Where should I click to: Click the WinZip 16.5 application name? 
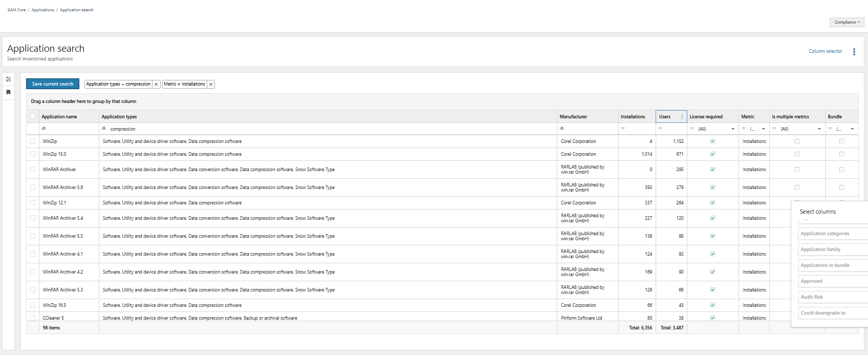point(54,305)
